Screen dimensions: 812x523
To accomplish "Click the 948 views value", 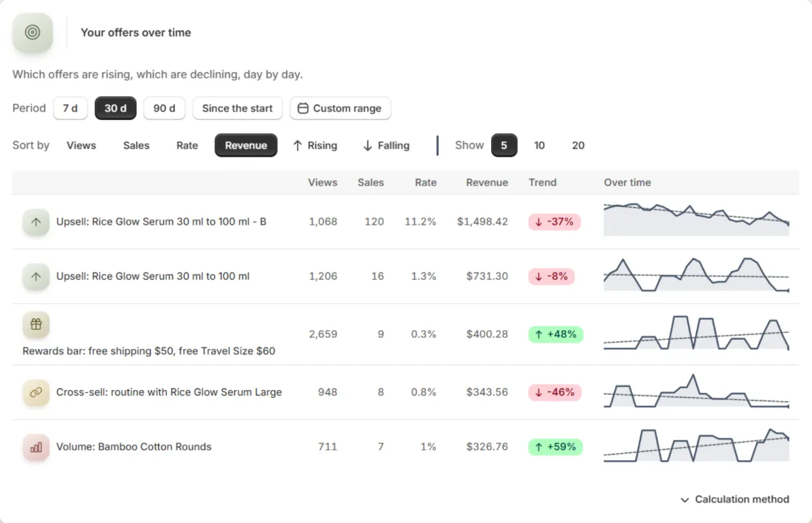I will (327, 392).
